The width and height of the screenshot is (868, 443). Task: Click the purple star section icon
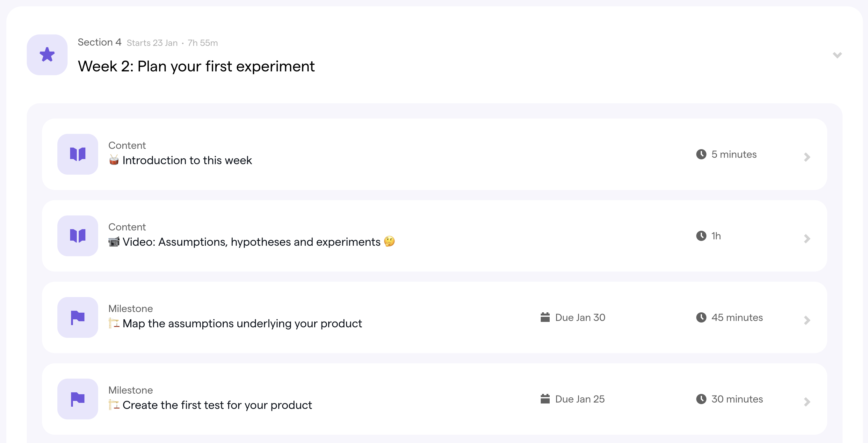[x=47, y=54]
